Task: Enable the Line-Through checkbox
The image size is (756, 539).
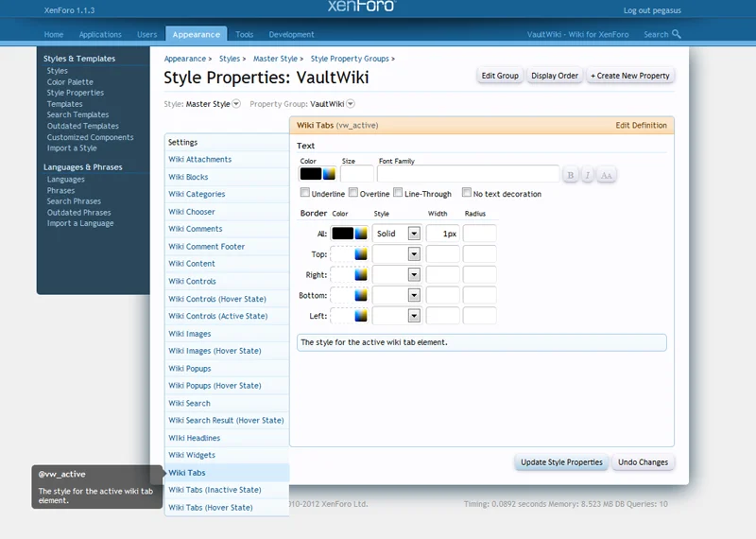Action: [x=398, y=193]
